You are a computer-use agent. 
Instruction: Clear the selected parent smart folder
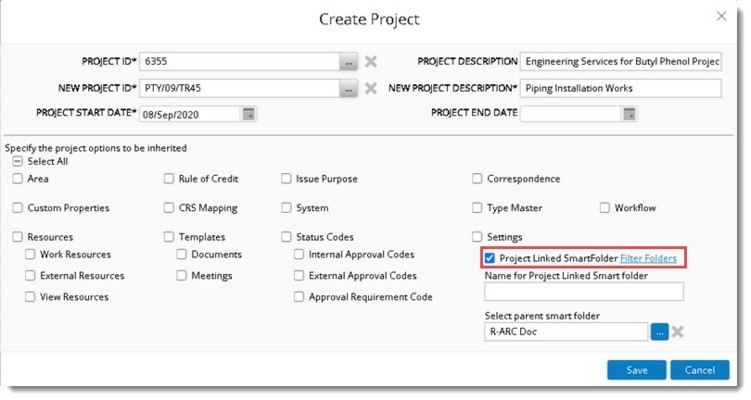(678, 332)
